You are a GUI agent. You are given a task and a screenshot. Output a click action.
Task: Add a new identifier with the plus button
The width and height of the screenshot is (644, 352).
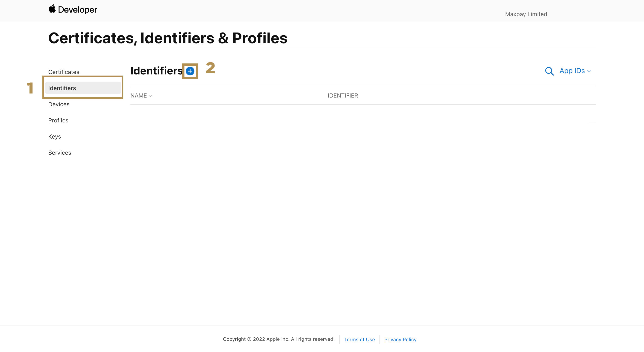pyautogui.click(x=190, y=71)
